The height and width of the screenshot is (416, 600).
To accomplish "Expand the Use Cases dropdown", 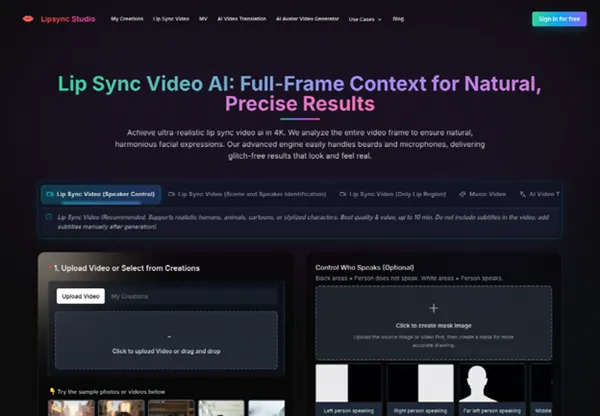I will (365, 19).
